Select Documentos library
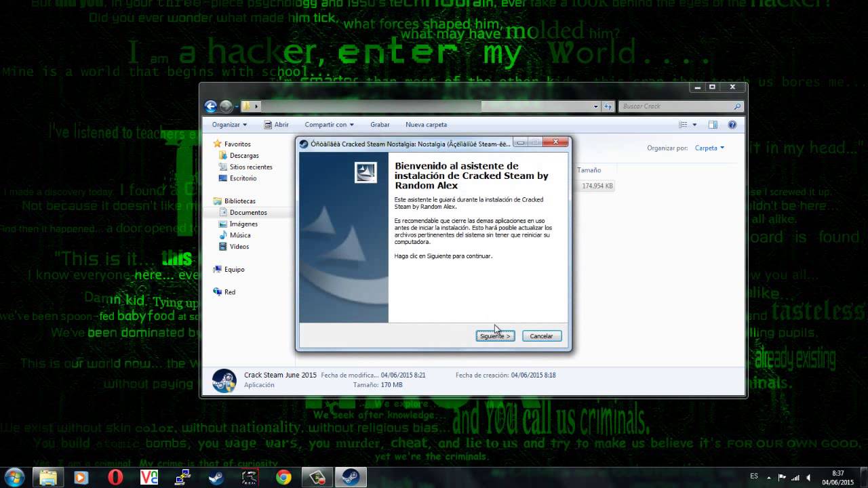The image size is (868, 488). (x=248, y=212)
